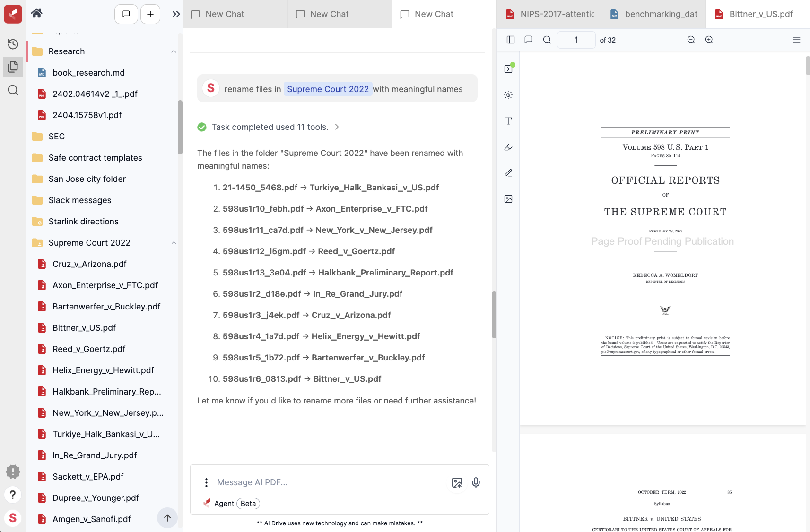Toggle the Agent Beta mode

coord(232,503)
